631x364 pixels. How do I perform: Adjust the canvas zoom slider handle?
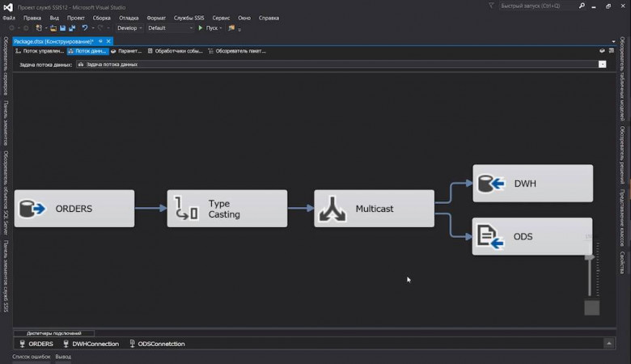(590, 257)
